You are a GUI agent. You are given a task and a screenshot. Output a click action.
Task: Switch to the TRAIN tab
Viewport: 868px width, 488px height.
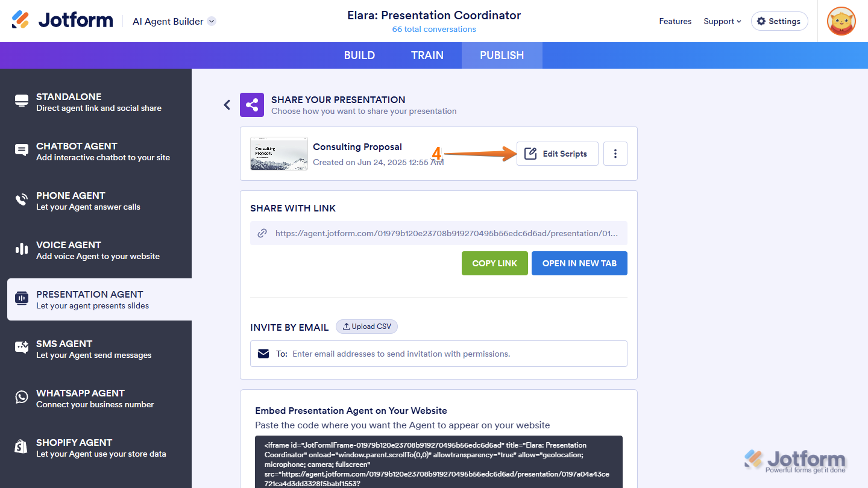[x=427, y=55]
